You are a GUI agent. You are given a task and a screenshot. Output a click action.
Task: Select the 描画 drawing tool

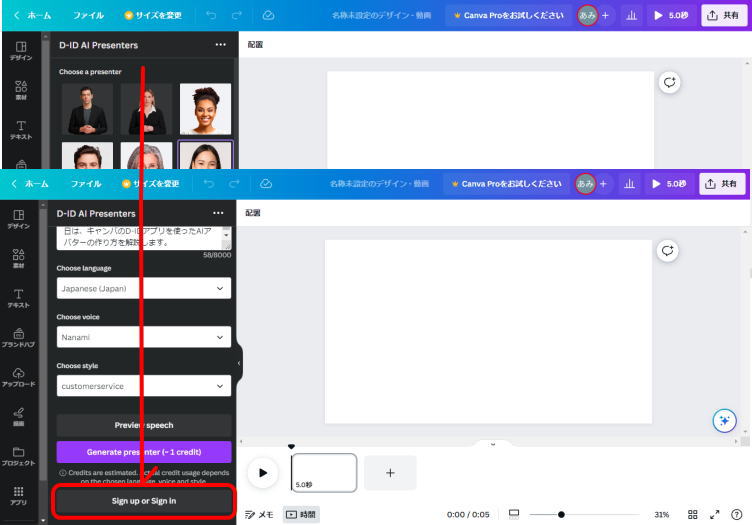click(x=18, y=416)
